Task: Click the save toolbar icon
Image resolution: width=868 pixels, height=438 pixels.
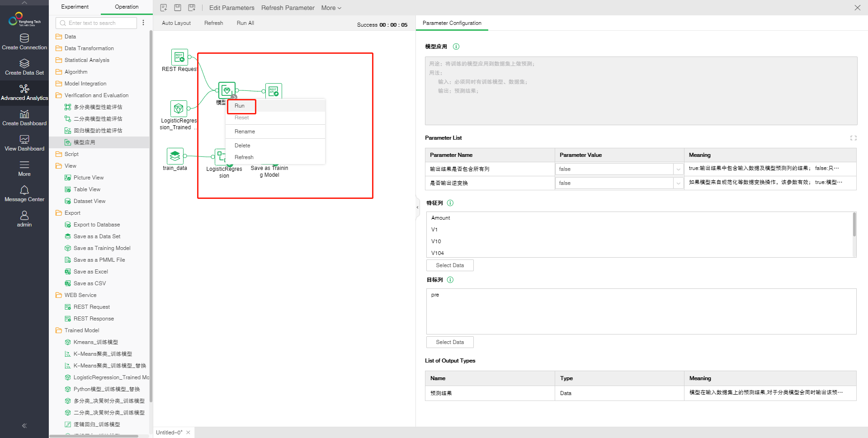Action: point(178,8)
